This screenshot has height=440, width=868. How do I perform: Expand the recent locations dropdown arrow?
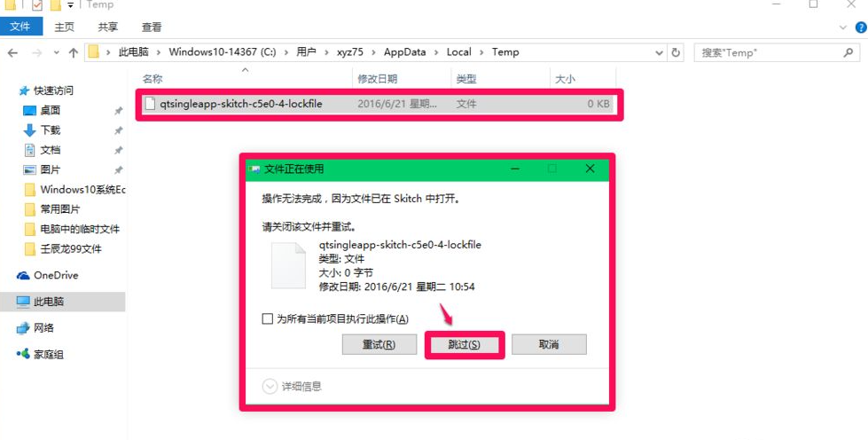pos(54,53)
